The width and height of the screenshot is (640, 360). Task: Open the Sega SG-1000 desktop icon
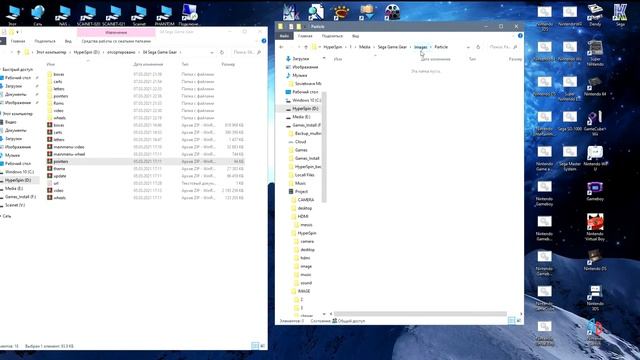tap(569, 120)
